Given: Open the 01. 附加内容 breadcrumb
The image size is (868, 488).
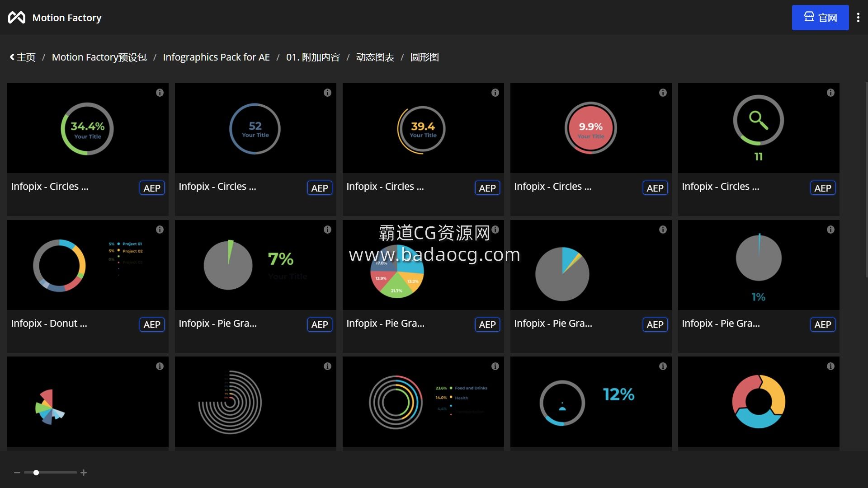Looking at the screenshot, I should (313, 57).
